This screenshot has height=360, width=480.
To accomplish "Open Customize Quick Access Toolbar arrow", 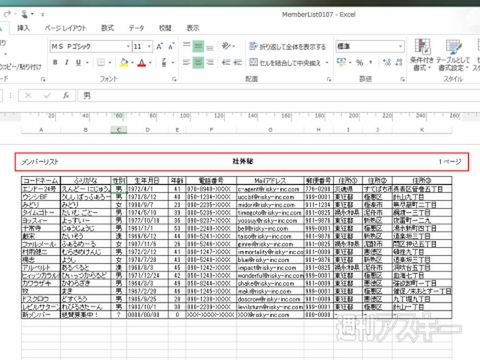I will click(43, 14).
